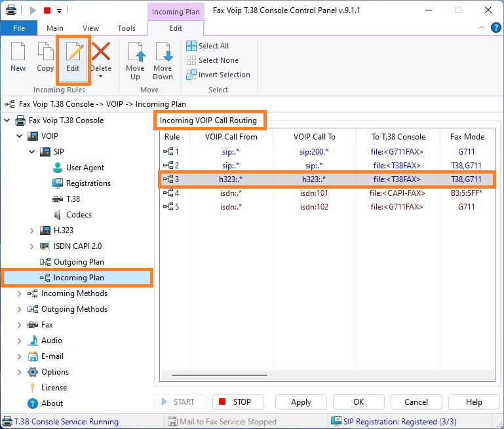Screen dimensions: 504x429
Task: Select rule 4 row isdn:101
Action: point(327,193)
